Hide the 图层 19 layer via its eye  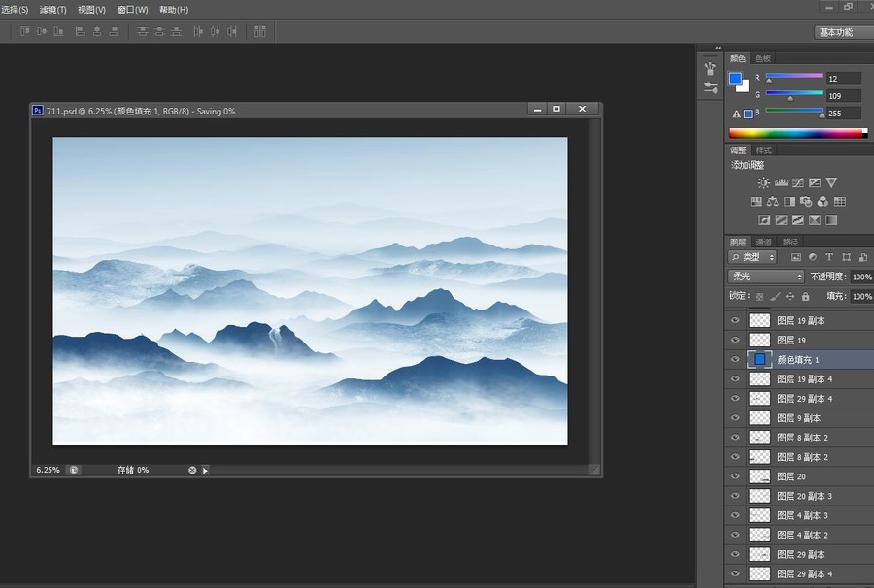tap(735, 340)
